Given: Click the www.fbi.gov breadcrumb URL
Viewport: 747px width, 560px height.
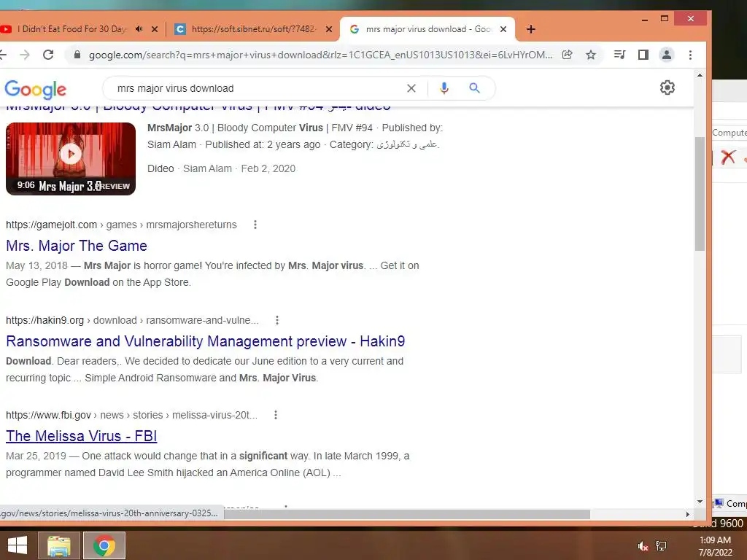Looking at the screenshot, I should (131, 415).
